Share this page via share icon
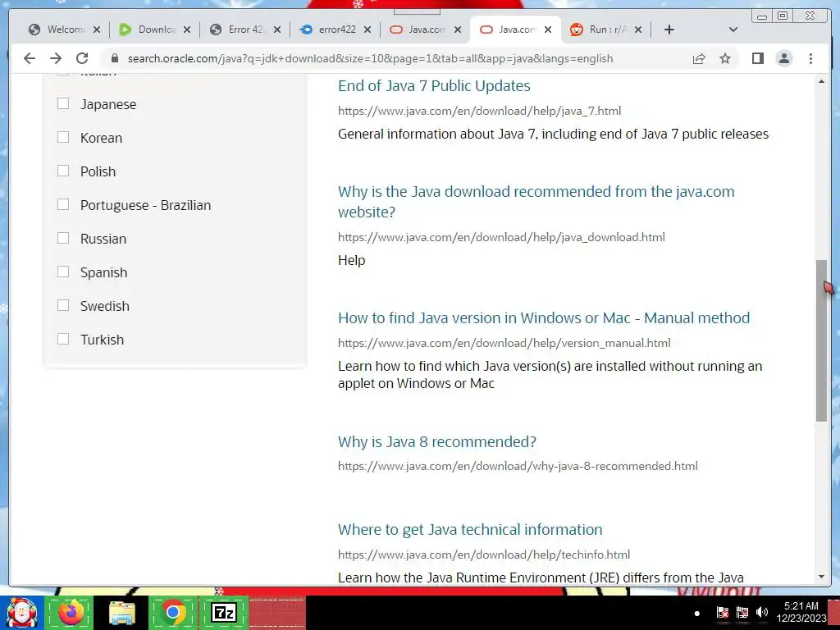 point(699,58)
